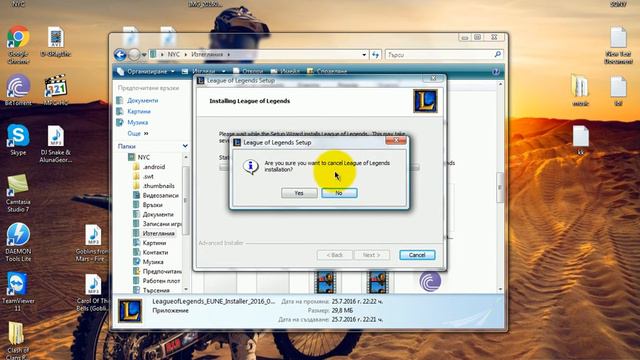Select Carol Of The Bells MP3 file
Viewport: 640px width, 360px height.
pos(93,292)
